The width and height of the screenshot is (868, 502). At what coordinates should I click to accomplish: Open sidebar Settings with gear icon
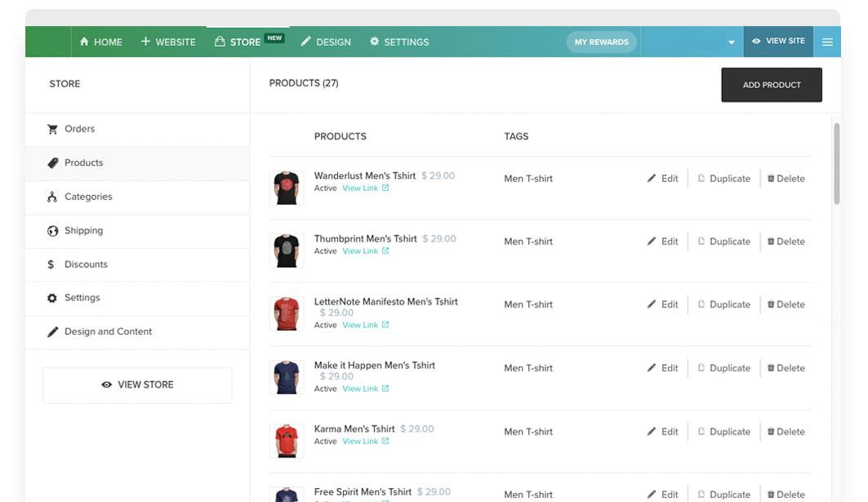pos(137,298)
